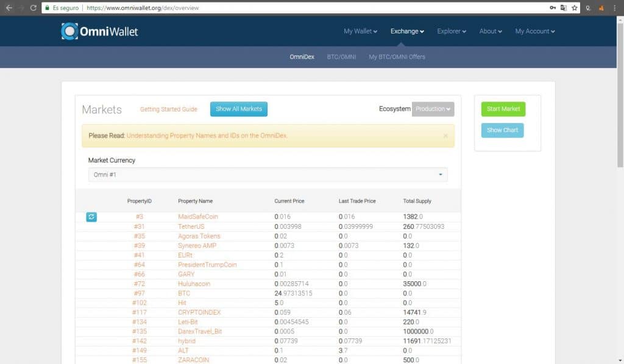Click Current Price column header

[289, 201]
